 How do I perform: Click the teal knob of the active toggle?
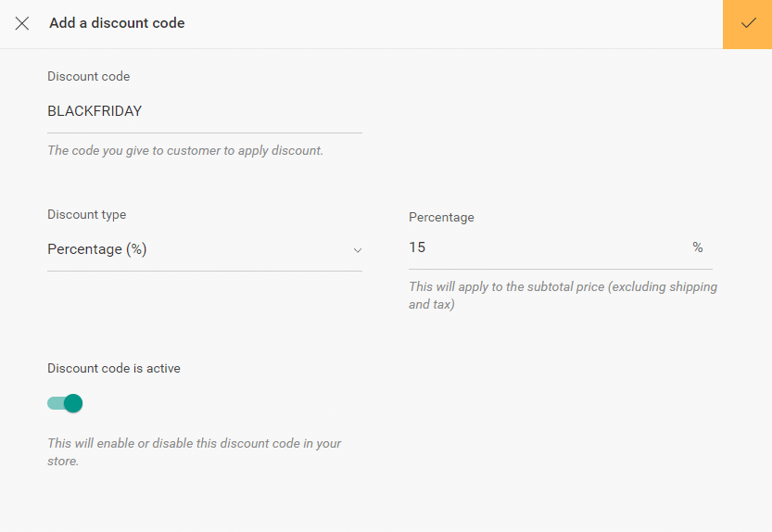[73, 403]
